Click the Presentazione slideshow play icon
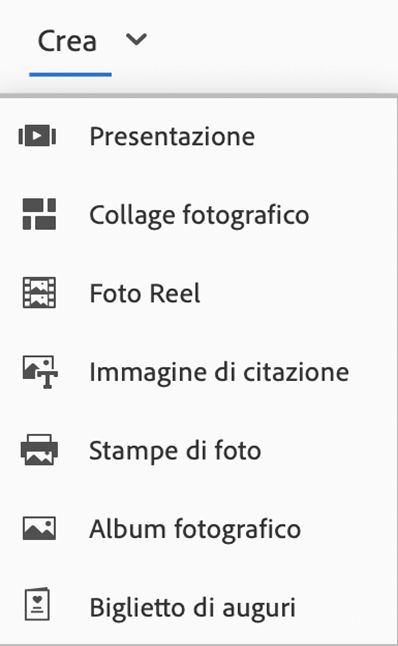The image size is (398, 646). 37,136
